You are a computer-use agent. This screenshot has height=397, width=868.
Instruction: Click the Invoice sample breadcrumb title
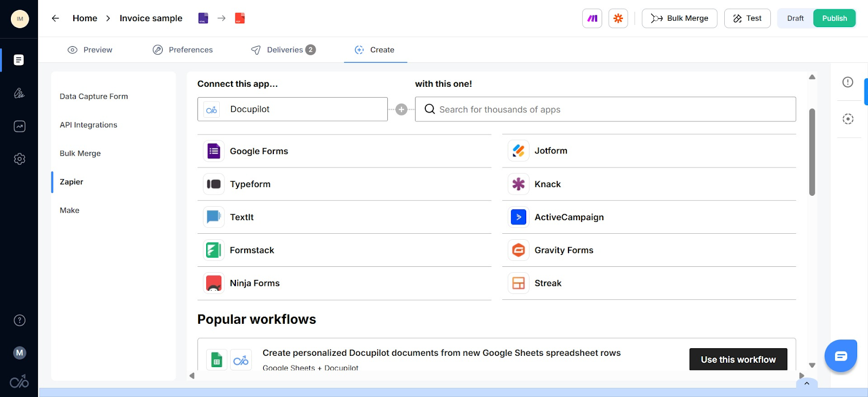(151, 18)
